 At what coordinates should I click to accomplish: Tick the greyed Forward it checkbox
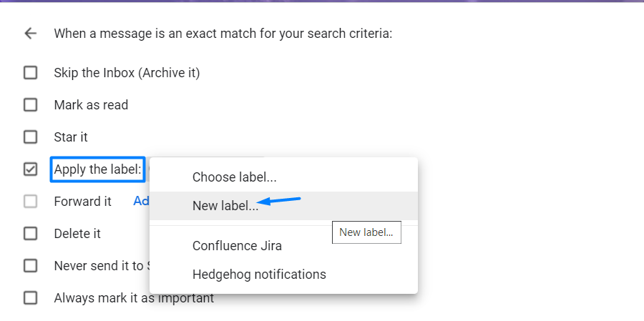tap(30, 202)
